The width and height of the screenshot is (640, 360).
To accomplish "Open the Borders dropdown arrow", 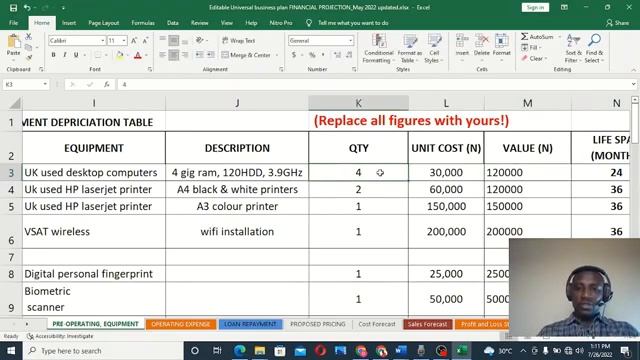I will click(x=106, y=55).
